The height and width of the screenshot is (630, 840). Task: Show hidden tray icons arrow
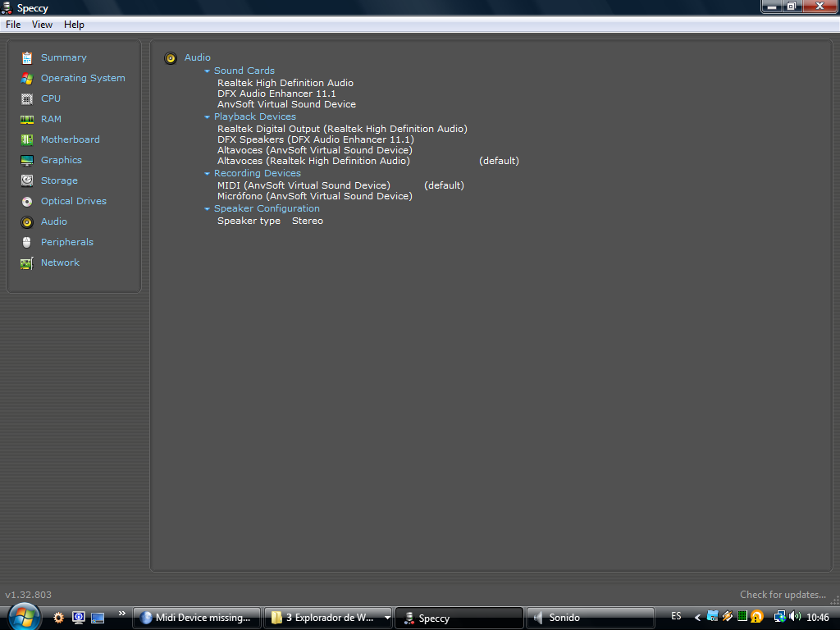(697, 618)
